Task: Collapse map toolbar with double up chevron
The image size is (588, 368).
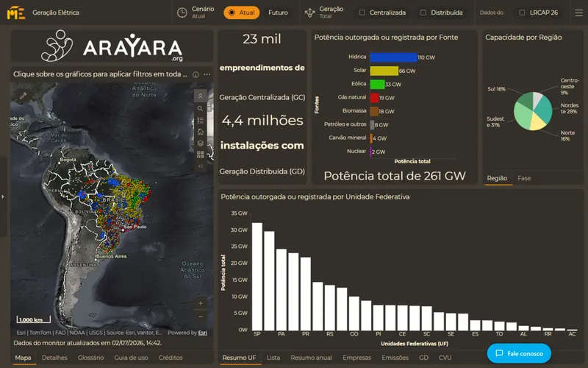Action: pyautogui.click(x=200, y=96)
